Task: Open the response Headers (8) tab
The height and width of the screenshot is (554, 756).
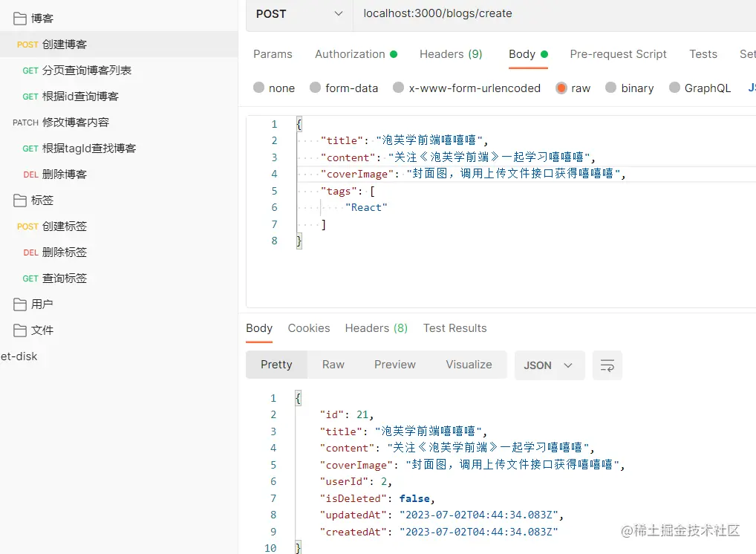Action: click(x=376, y=328)
